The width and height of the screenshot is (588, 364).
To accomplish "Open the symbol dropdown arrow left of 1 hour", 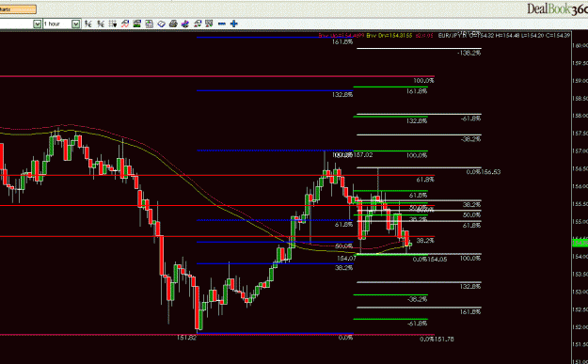I will [x=37, y=24].
